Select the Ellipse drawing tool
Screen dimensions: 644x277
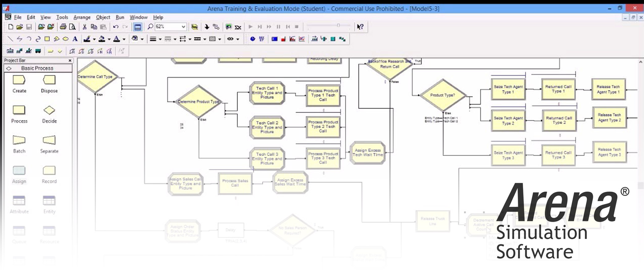[x=66, y=39]
